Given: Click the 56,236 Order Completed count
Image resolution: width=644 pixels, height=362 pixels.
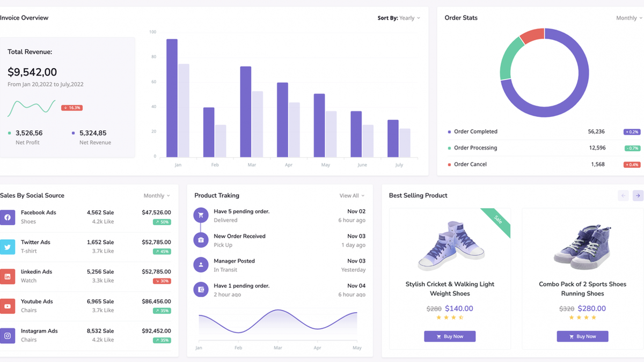Looking at the screenshot, I should (x=596, y=132).
